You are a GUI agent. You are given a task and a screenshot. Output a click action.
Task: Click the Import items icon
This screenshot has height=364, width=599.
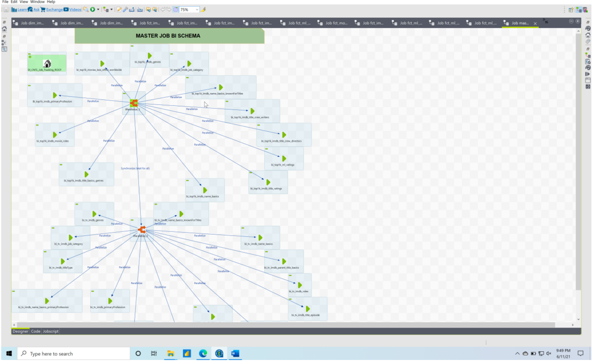point(140,9)
